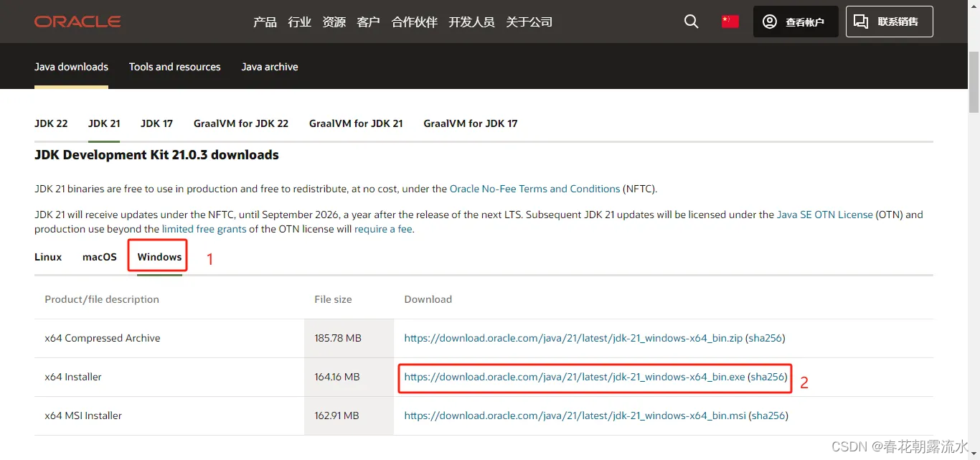This screenshot has width=980, height=460.
Task: Open the 开发人员 menu
Action: (472, 22)
